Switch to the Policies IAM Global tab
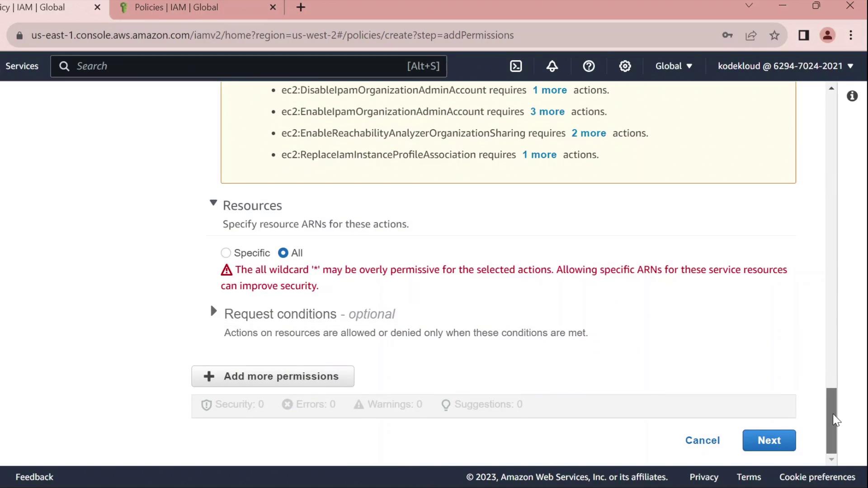The image size is (868, 488). tap(176, 7)
